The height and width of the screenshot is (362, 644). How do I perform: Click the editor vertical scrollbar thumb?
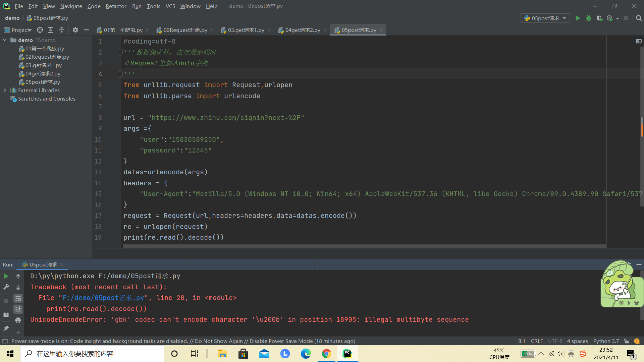click(642, 127)
